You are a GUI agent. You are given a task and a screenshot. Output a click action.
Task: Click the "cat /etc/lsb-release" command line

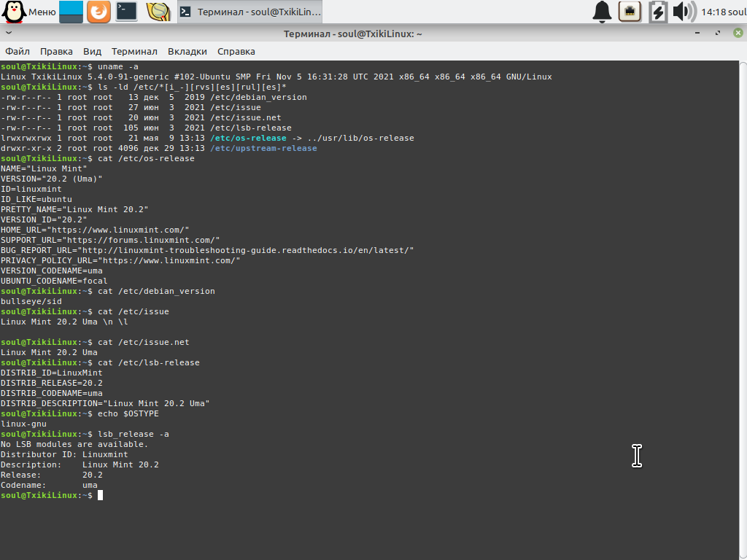[x=149, y=362]
